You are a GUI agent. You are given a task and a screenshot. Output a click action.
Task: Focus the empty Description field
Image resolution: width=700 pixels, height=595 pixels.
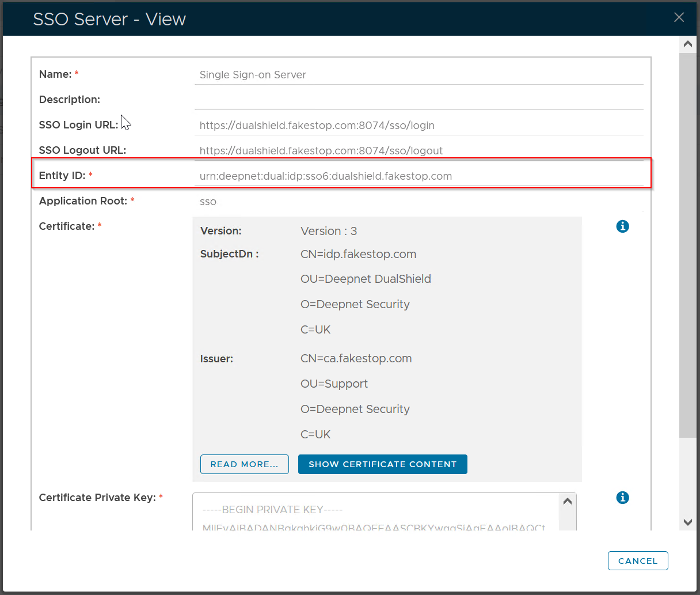[419, 100]
